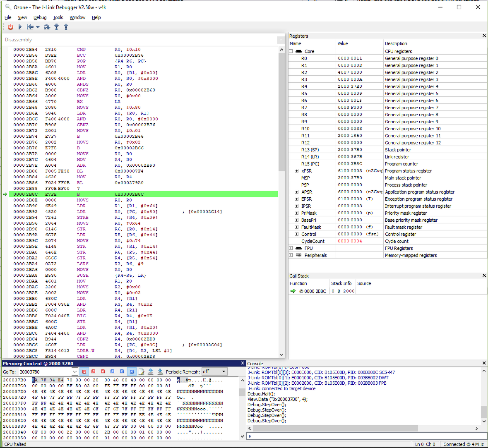The width and height of the screenshot is (488, 448).
Task: Click the edit memory pencil icon
Action: [141, 371]
